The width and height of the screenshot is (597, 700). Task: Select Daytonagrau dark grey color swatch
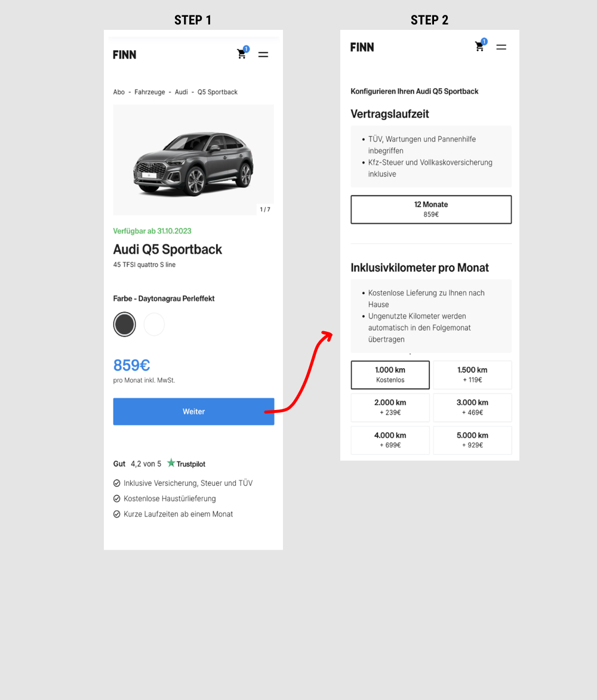click(x=125, y=325)
